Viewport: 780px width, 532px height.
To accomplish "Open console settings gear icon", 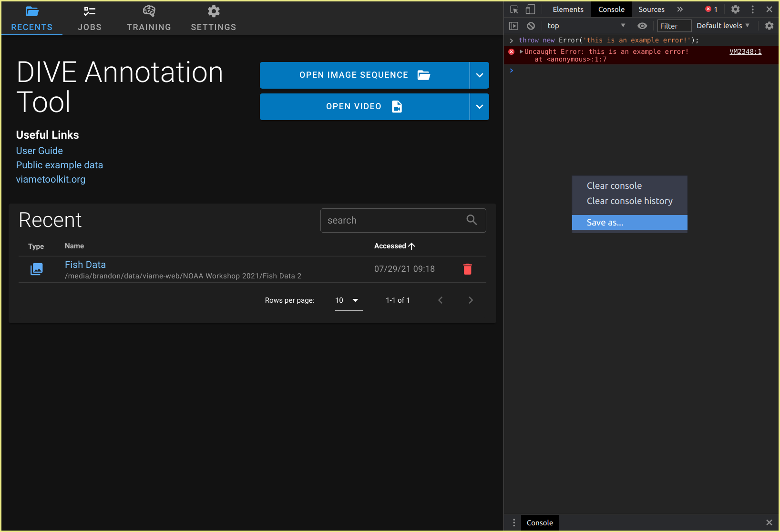I will [x=770, y=26].
